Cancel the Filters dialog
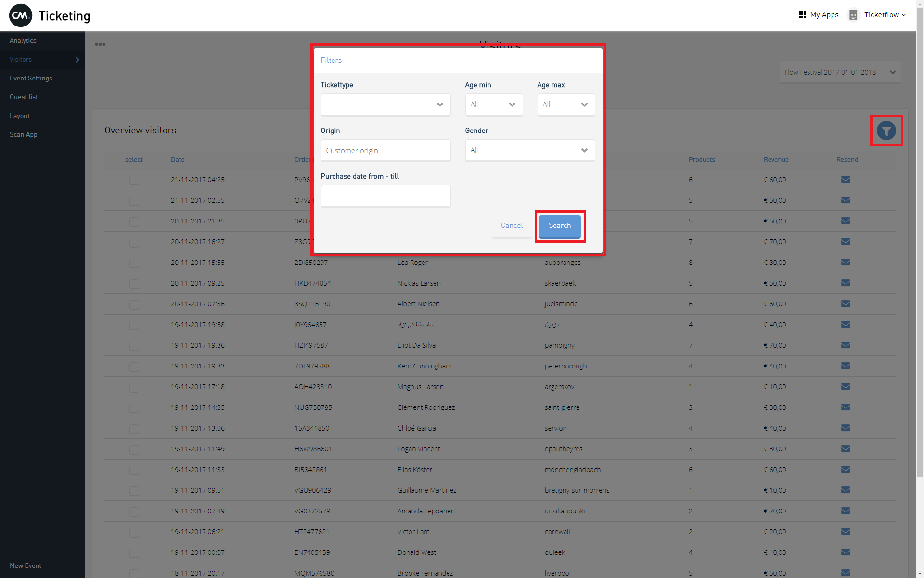 click(x=512, y=225)
